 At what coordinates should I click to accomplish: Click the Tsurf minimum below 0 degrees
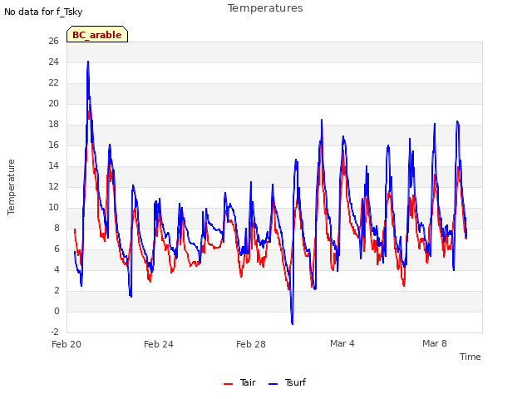tap(292, 323)
